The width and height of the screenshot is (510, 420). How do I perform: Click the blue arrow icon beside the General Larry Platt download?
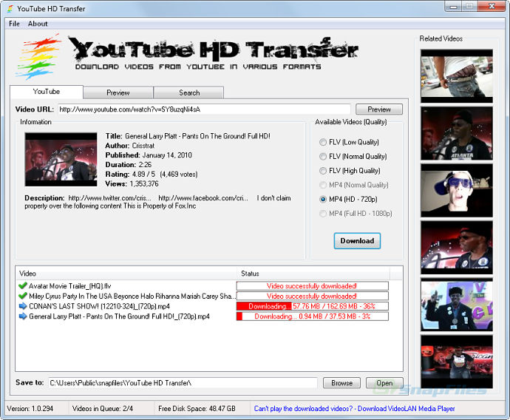click(23, 316)
